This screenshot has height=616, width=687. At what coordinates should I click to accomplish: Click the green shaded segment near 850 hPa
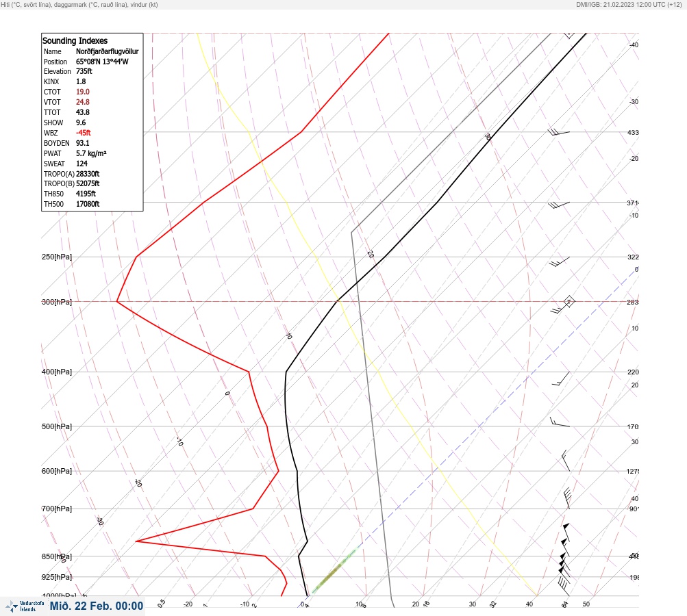point(334,571)
